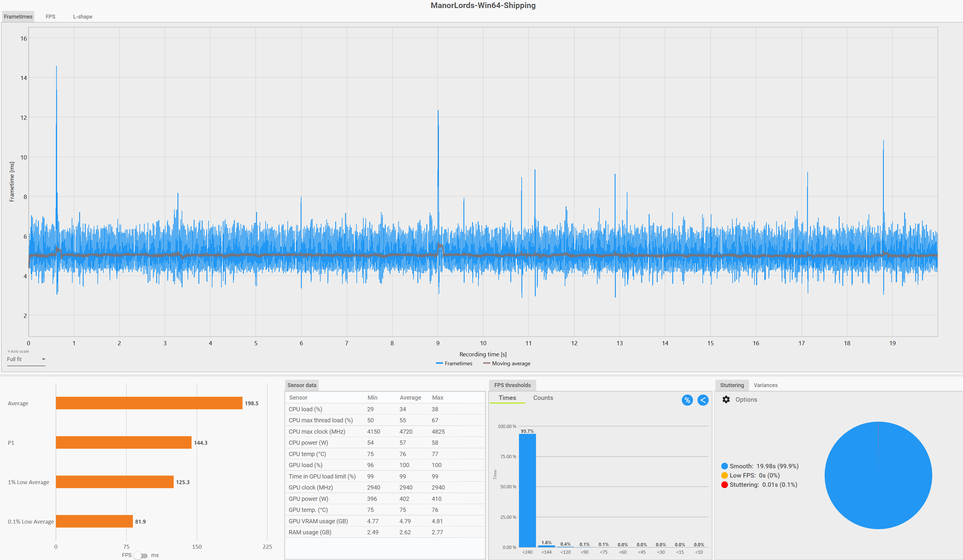Screen dimensions: 963x560
Task: Click the less-than direction icon in FPS thresholds
Action: [x=702, y=400]
